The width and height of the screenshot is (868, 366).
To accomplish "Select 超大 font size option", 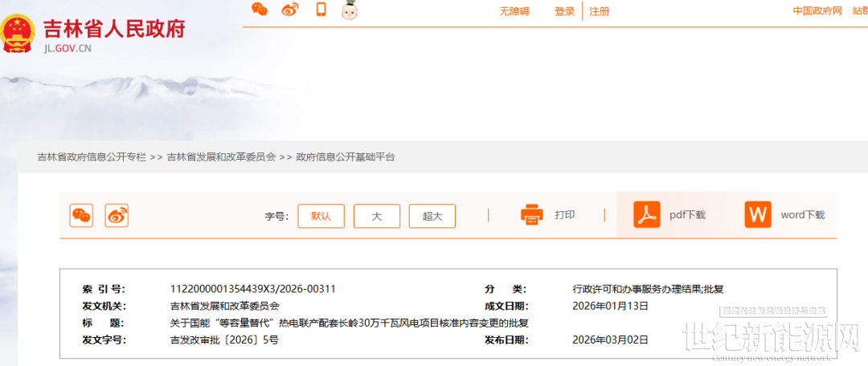I will coord(432,216).
